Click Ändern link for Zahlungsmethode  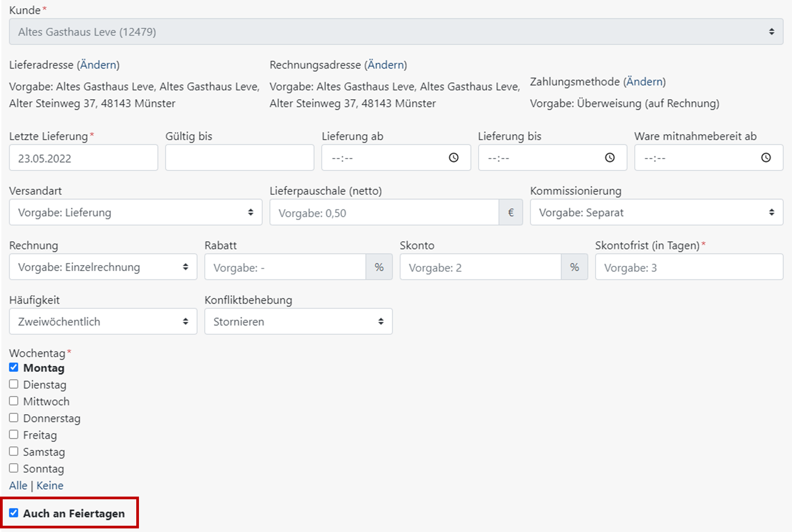coord(645,82)
